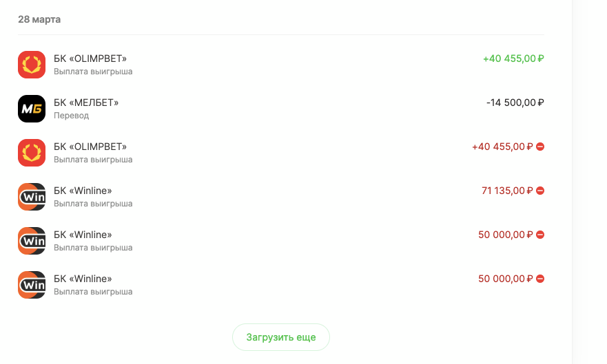The height and width of the screenshot is (364, 607).
Task: Select the first БК «OLIMPBET» transaction title
Action: 90,58
